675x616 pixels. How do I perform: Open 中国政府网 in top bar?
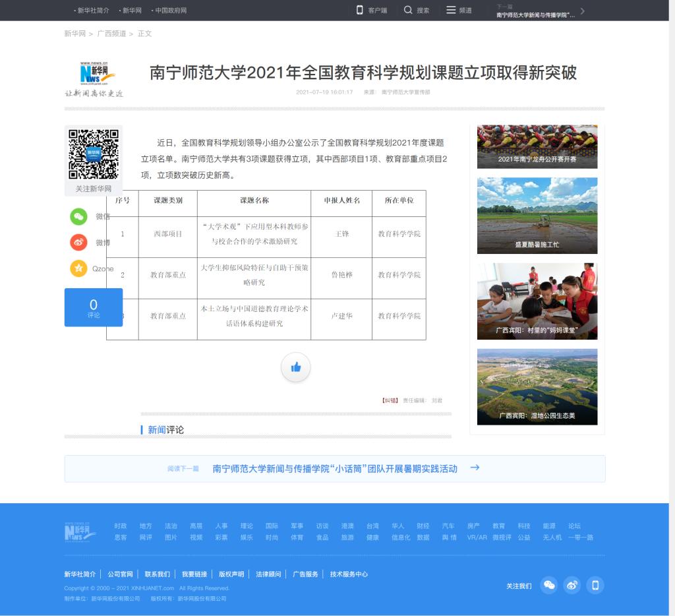171,11
